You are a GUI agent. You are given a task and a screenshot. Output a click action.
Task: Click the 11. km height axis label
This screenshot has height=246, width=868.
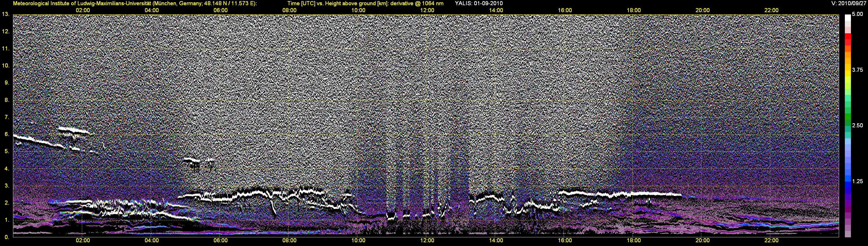click(x=6, y=49)
